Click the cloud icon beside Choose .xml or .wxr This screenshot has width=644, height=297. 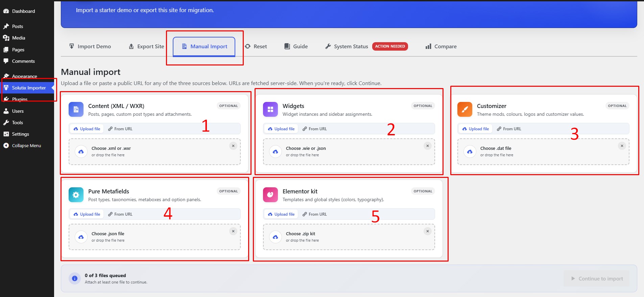(81, 152)
